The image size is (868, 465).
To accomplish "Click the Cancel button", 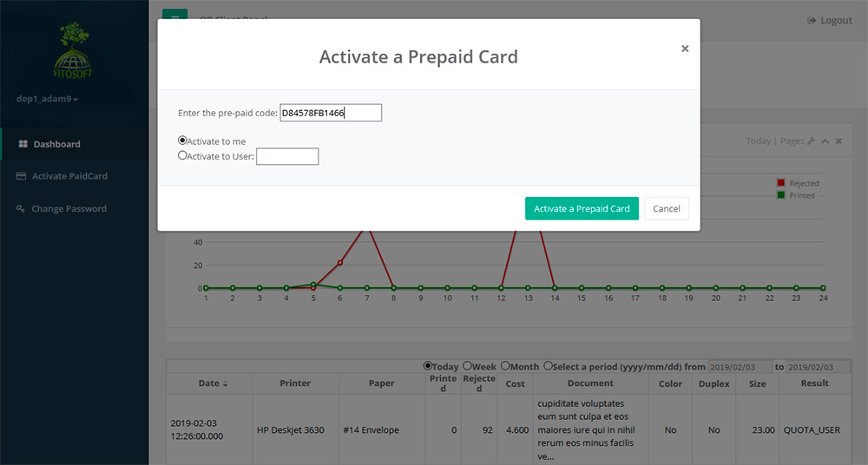I will coord(666,209).
